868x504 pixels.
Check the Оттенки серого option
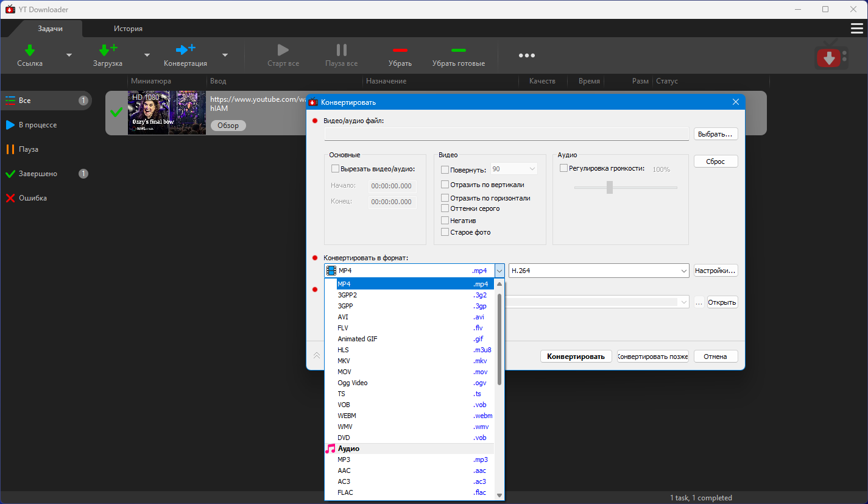pos(445,208)
